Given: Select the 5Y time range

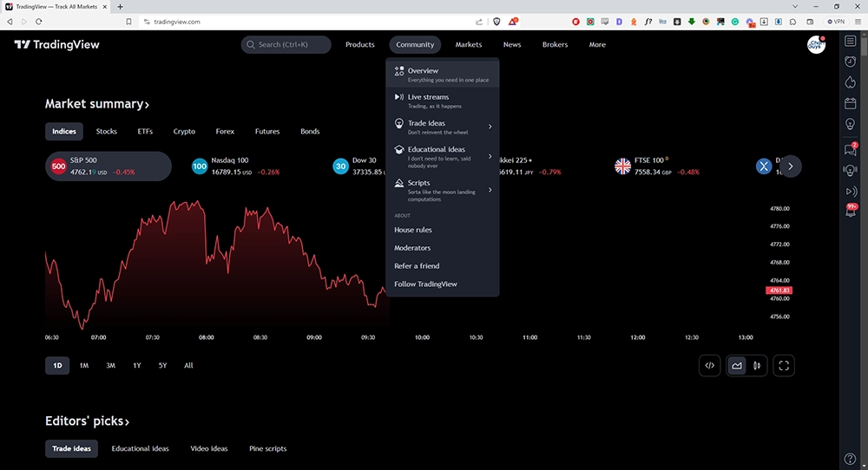Looking at the screenshot, I should pyautogui.click(x=163, y=365).
